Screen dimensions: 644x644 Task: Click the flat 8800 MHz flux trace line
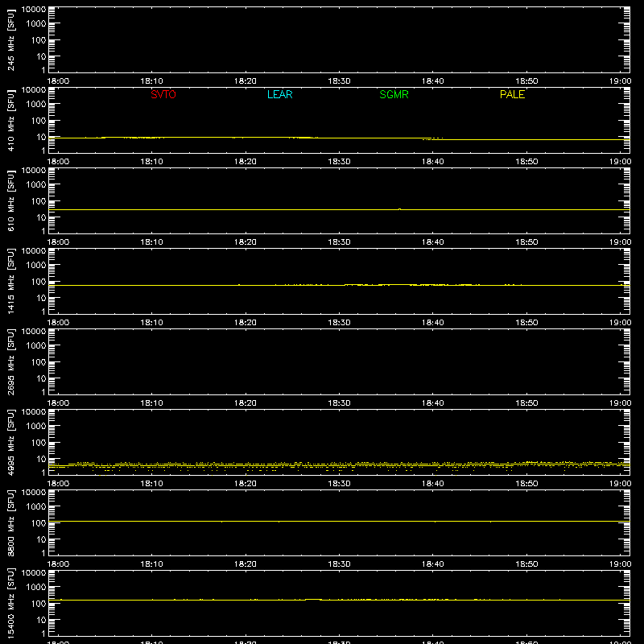point(339,521)
